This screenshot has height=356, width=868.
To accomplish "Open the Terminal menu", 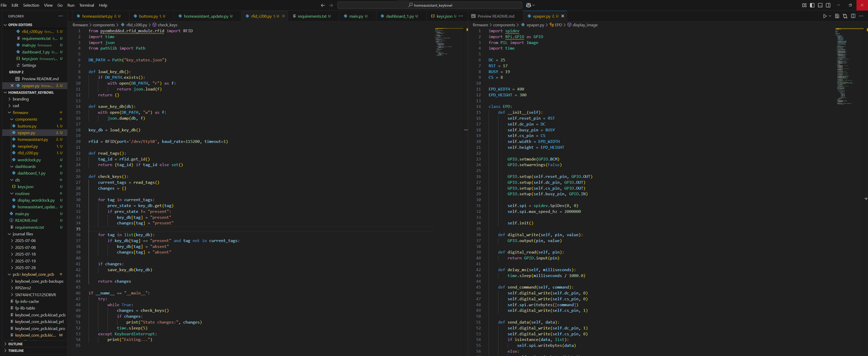I will tap(87, 5).
